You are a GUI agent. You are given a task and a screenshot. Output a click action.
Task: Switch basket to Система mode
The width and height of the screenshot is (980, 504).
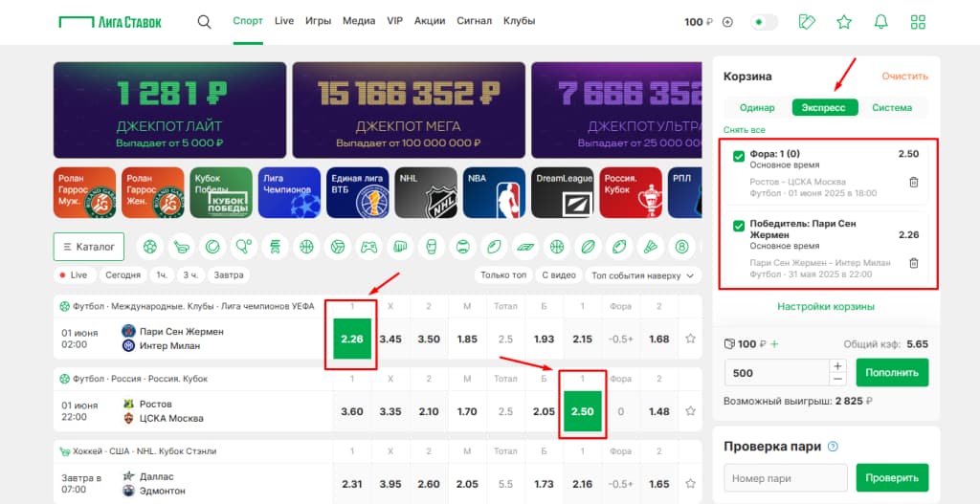click(x=892, y=107)
